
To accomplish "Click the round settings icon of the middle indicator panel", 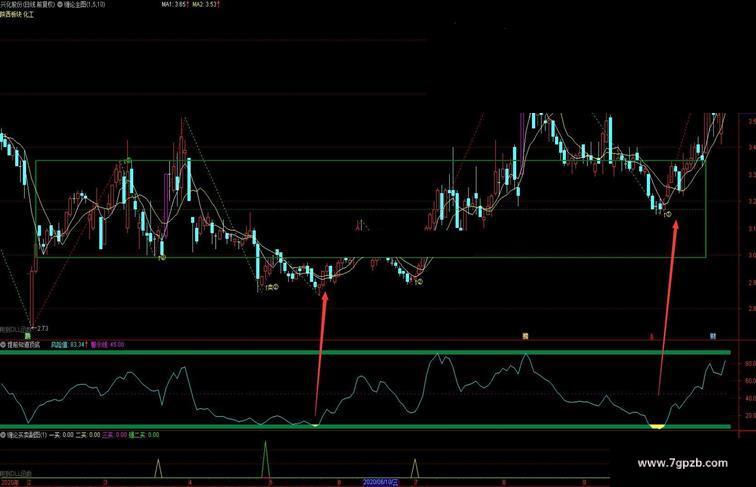I will [x=3, y=345].
